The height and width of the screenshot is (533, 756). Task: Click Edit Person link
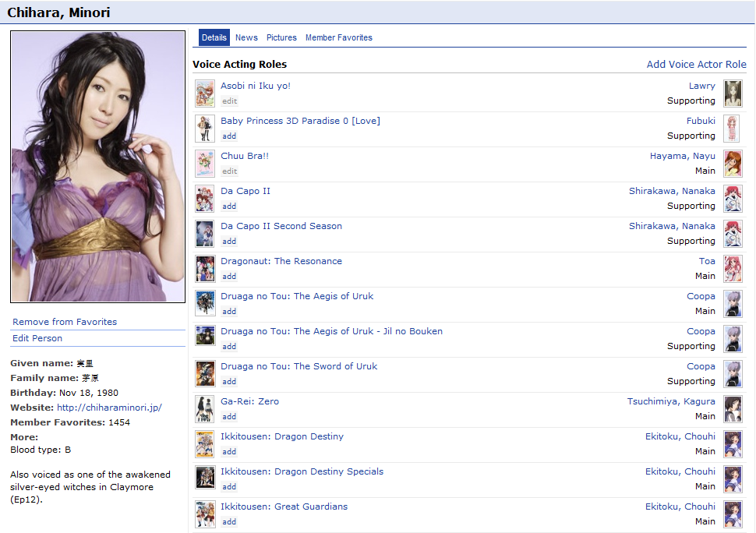[37, 338]
